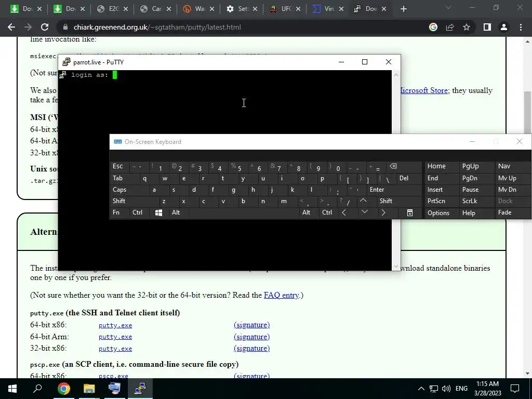Open Google Chrome from taskbar
Image resolution: width=532 pixels, height=399 pixels.
(64, 389)
